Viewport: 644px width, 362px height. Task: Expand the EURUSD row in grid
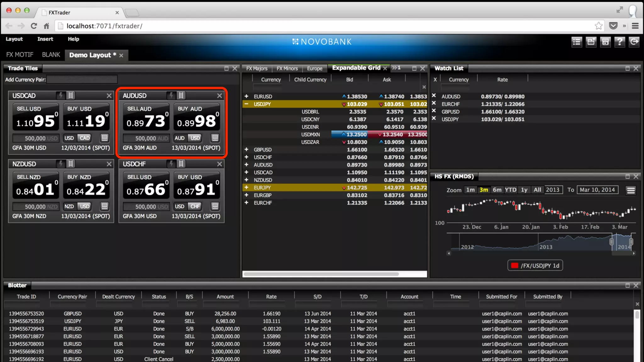pos(247,96)
